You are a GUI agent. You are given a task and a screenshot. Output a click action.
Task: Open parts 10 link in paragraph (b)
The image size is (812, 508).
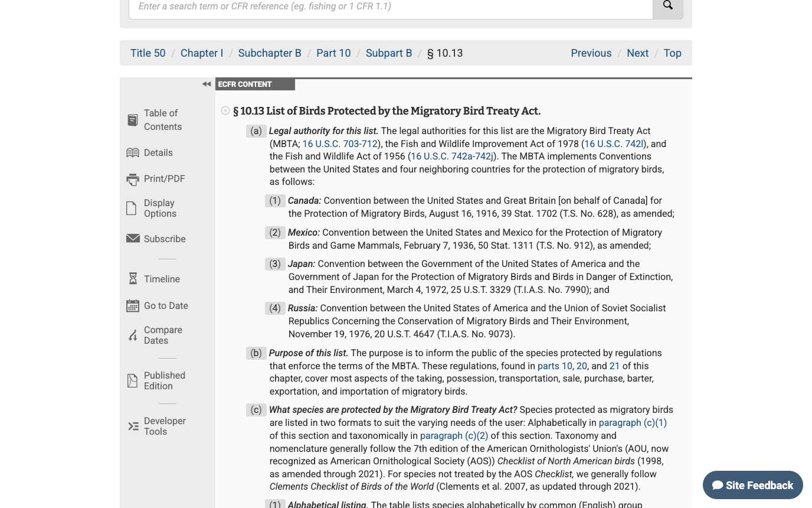click(x=555, y=366)
